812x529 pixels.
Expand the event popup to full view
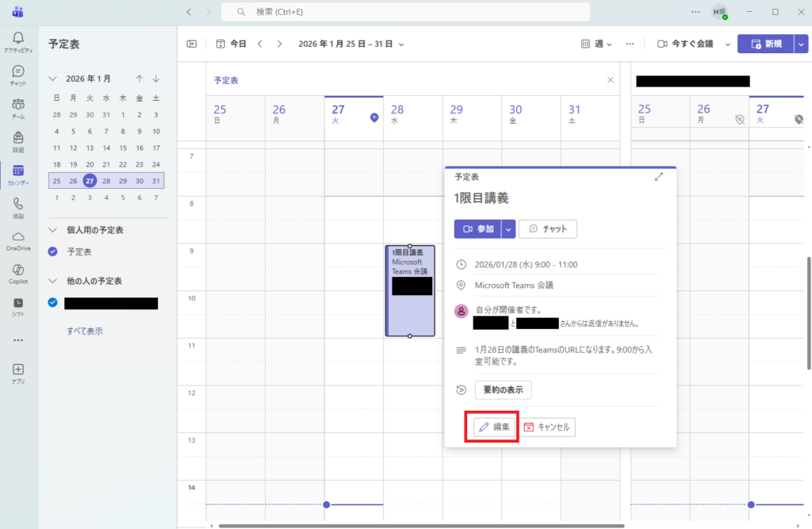pos(658,177)
